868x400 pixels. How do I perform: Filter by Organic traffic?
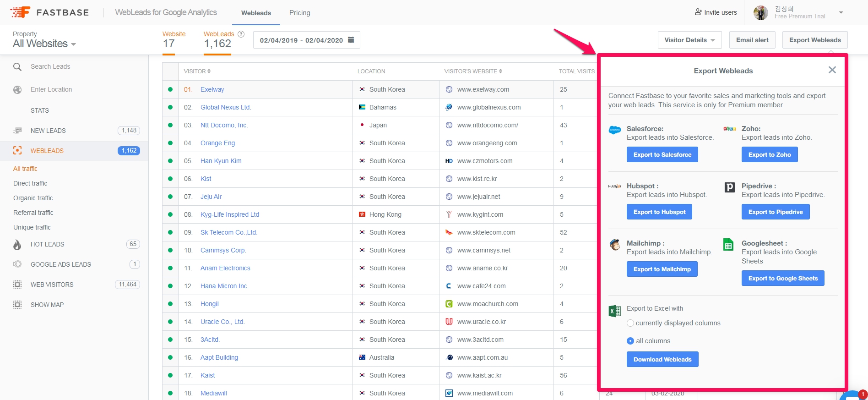(33, 198)
